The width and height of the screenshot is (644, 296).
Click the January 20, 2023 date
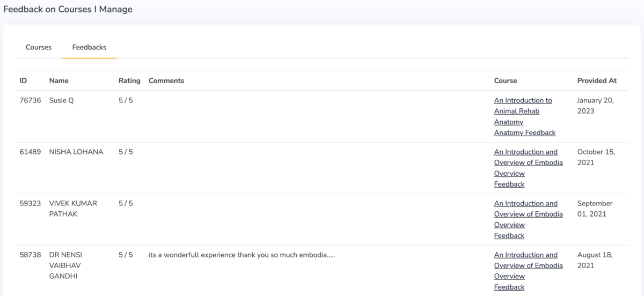coord(595,106)
